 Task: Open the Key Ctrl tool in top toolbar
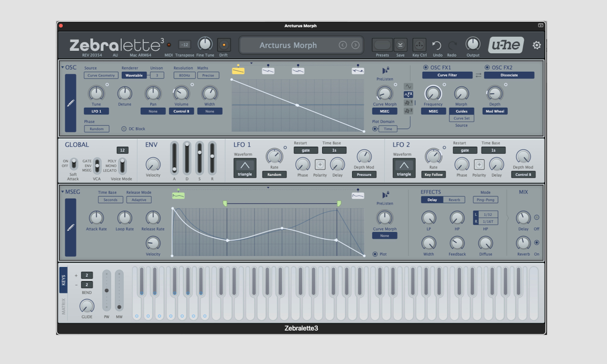coord(419,46)
